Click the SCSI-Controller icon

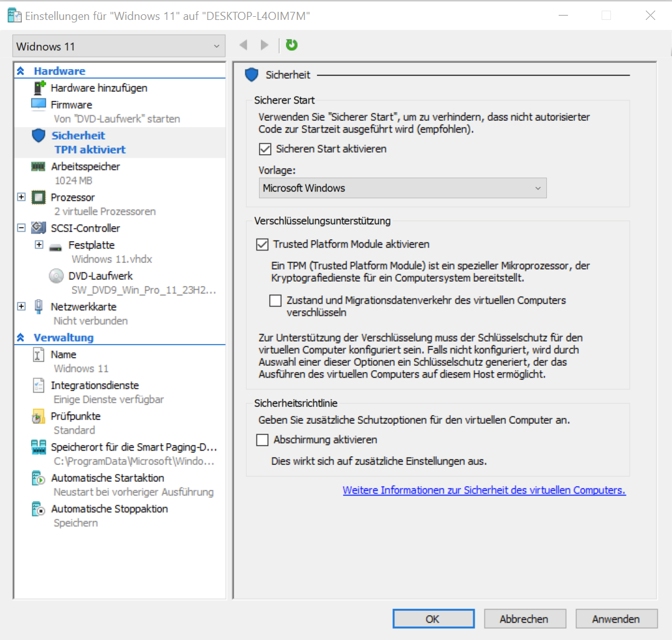click(39, 228)
